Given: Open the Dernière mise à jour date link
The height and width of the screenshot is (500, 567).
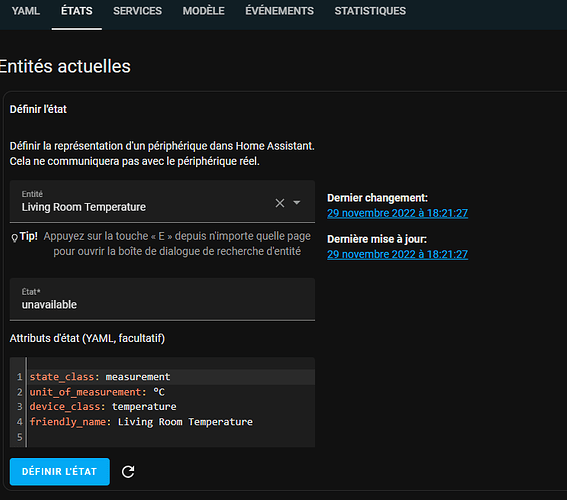Looking at the screenshot, I should tap(397, 255).
